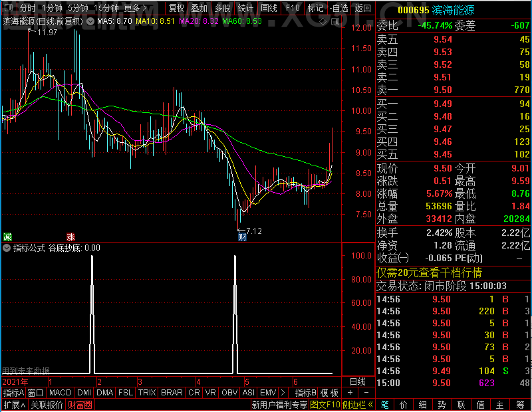Open the 复权 adjustment menu
532x412 pixels.
176,8
